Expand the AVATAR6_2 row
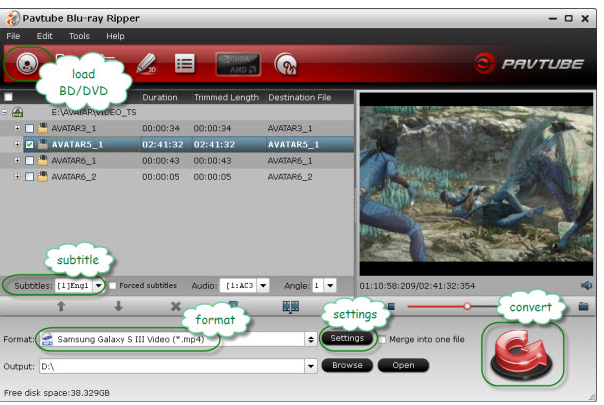 (17, 177)
